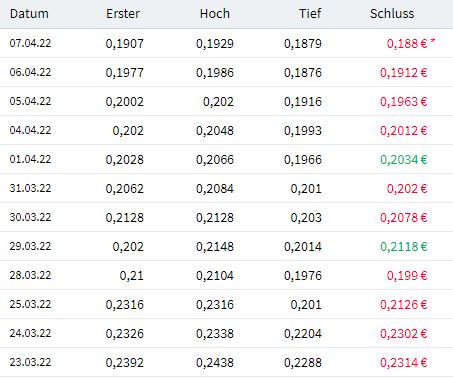Image resolution: width=453 pixels, height=378 pixels.
Task: Click the high value 0,2148
Action: click(215, 247)
